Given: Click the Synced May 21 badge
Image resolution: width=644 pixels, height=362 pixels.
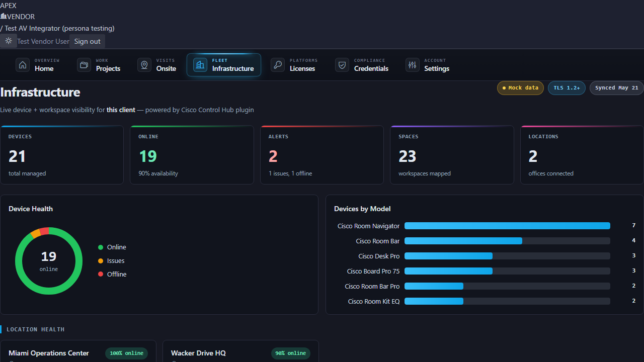Looking at the screenshot, I should point(616,88).
